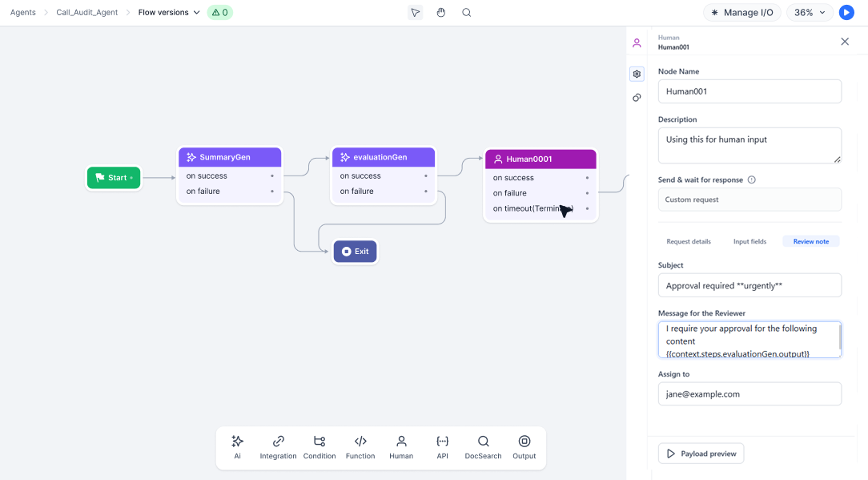Select the Ai node tool
This screenshot has width=868, height=480.
coord(237,447)
